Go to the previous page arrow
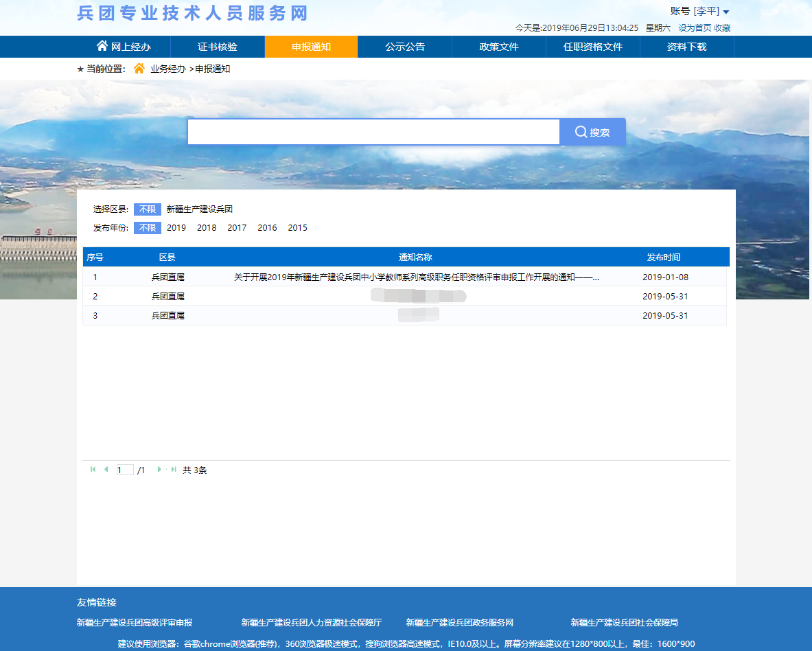 click(x=106, y=470)
